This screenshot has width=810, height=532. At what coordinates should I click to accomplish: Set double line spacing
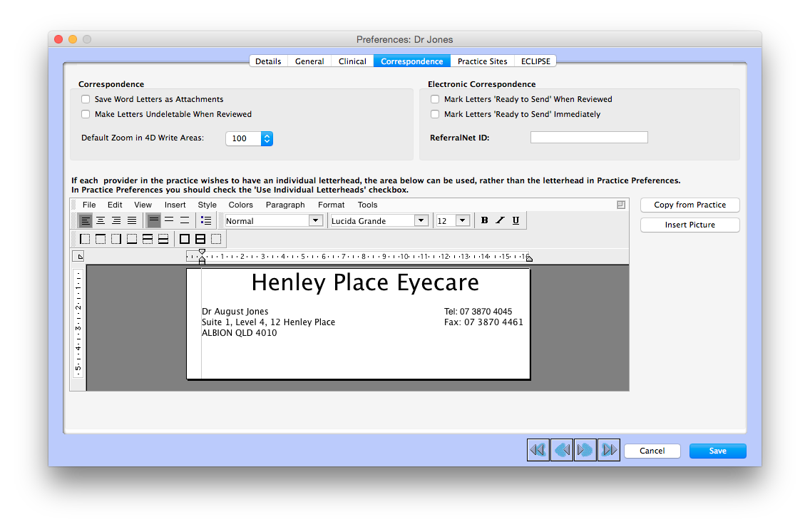point(185,220)
